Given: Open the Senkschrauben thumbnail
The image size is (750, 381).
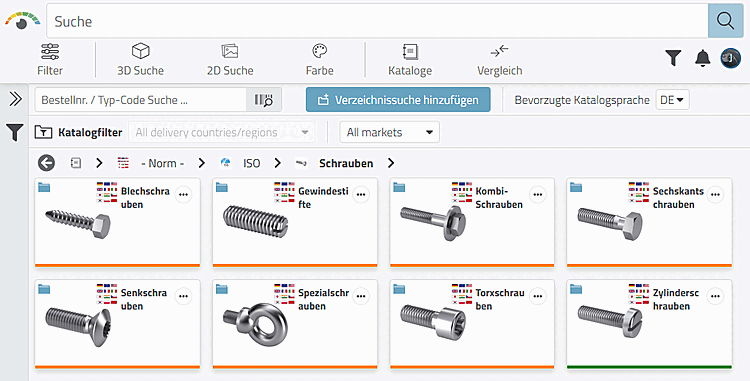Looking at the screenshot, I should pos(78,327).
